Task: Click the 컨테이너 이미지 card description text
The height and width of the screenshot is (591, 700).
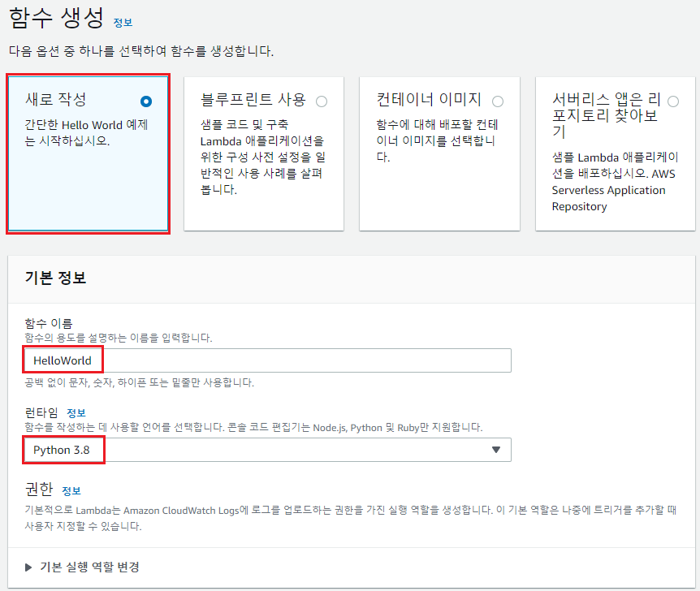Action: pos(437,140)
